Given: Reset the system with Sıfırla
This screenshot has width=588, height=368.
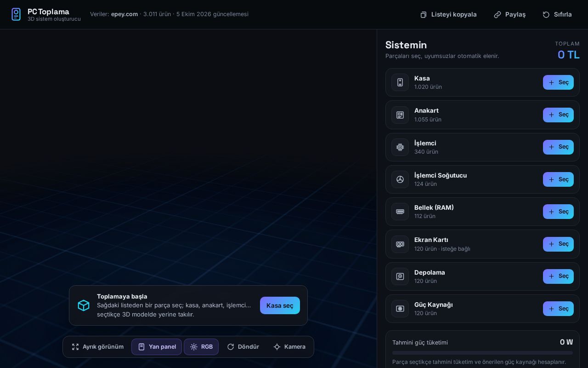Looking at the screenshot, I should (557, 15).
